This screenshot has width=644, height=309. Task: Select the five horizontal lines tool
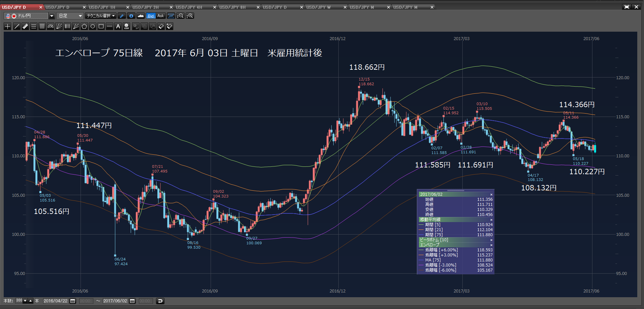42,26
